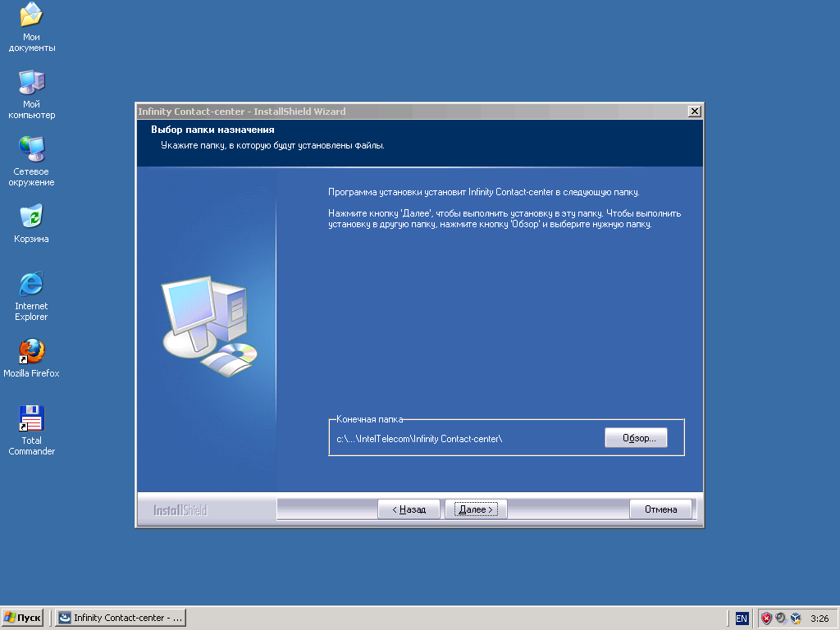840x630 pixels.
Task: Continue with the Далее button
Action: 476,509
